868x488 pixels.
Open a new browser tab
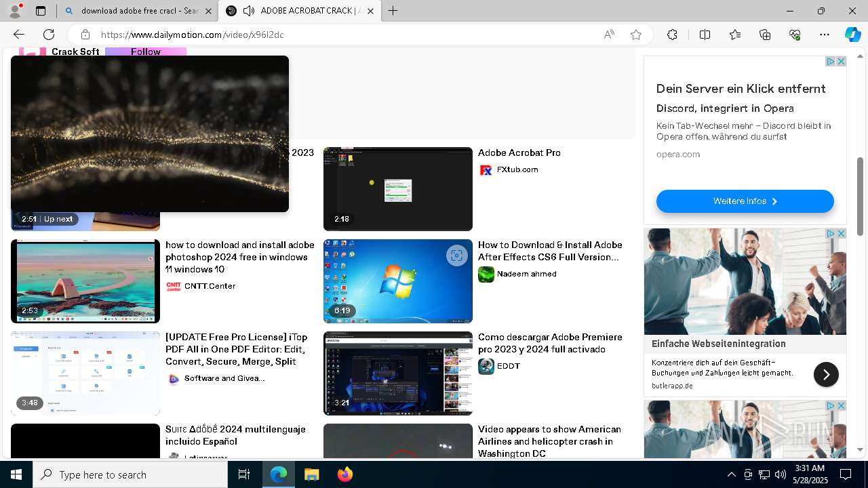(393, 11)
